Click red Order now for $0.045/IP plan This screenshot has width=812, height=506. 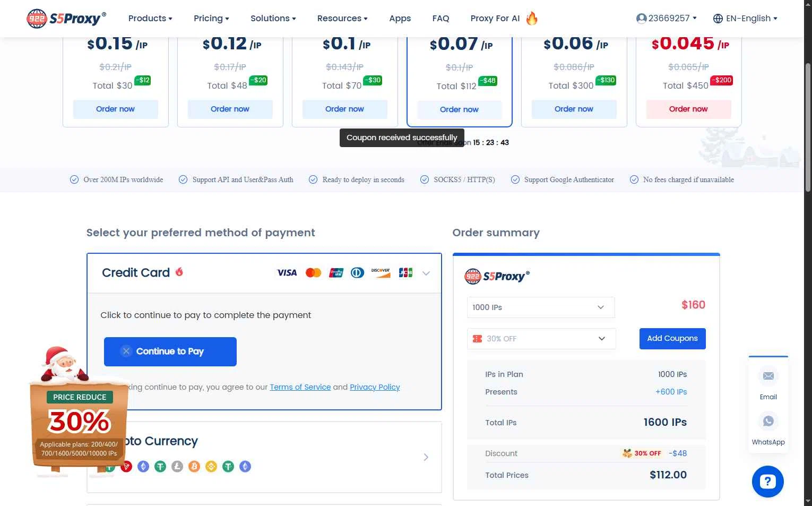click(688, 109)
